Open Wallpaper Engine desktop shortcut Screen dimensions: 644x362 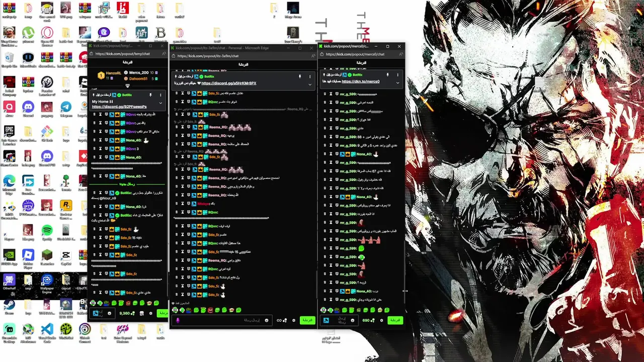pyautogui.click(x=47, y=283)
